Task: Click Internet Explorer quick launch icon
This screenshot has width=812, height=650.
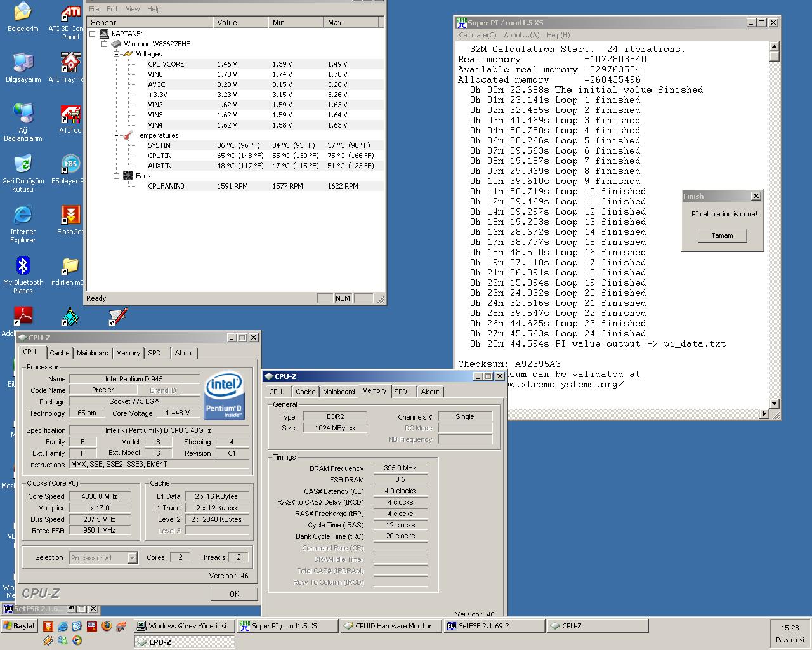Action: pos(63,626)
